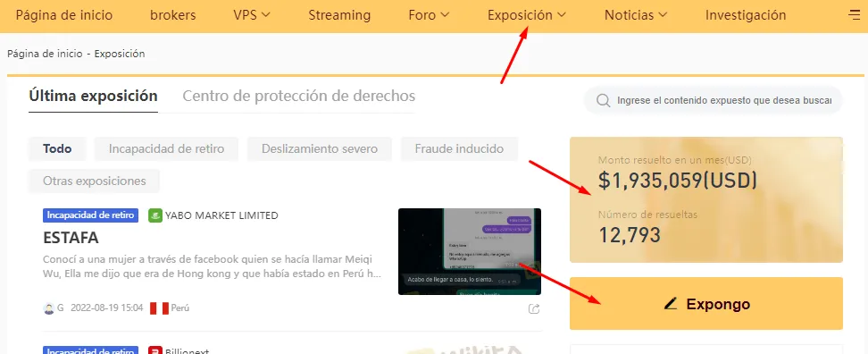The height and width of the screenshot is (354, 868).
Task: Click the Página de inicio breadcrumb
Action: point(45,54)
